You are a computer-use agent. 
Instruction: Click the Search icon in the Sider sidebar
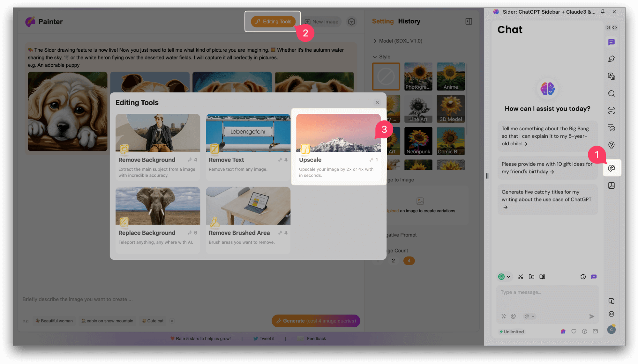point(612,93)
